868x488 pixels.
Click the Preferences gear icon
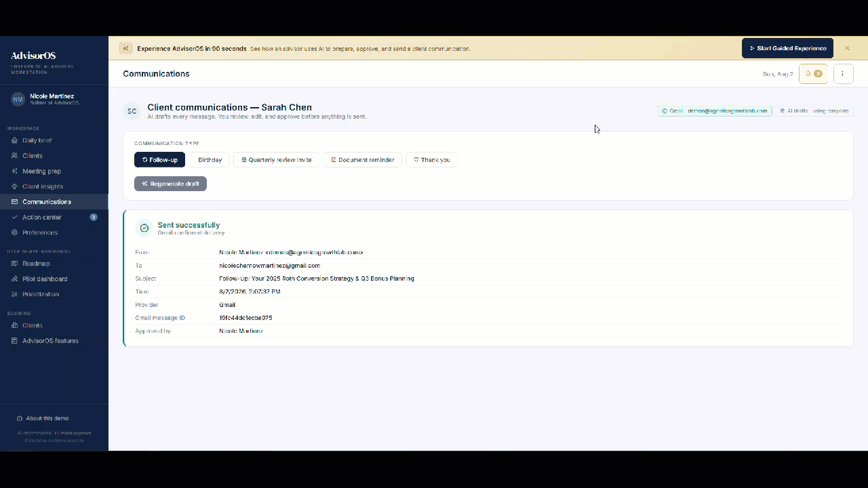15,232
